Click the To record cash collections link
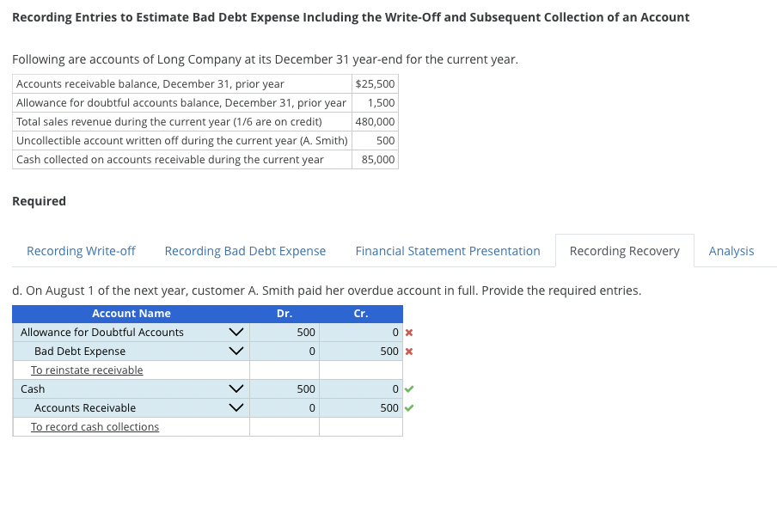 click(95, 426)
